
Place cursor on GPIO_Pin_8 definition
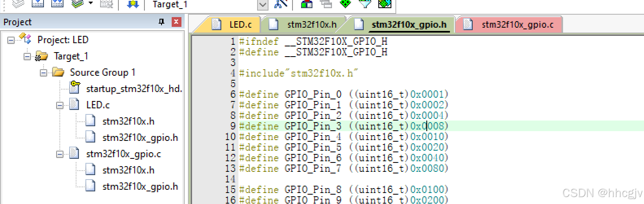pos(343,190)
